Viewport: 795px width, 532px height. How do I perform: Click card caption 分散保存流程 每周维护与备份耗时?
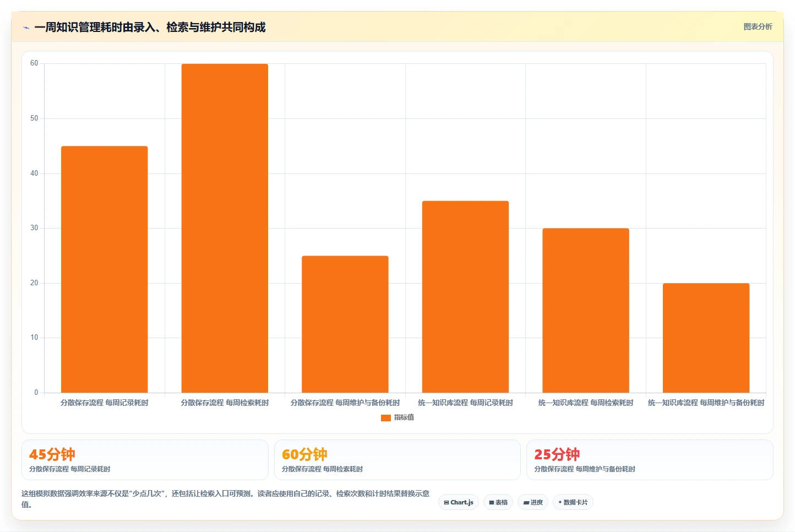(x=585, y=469)
